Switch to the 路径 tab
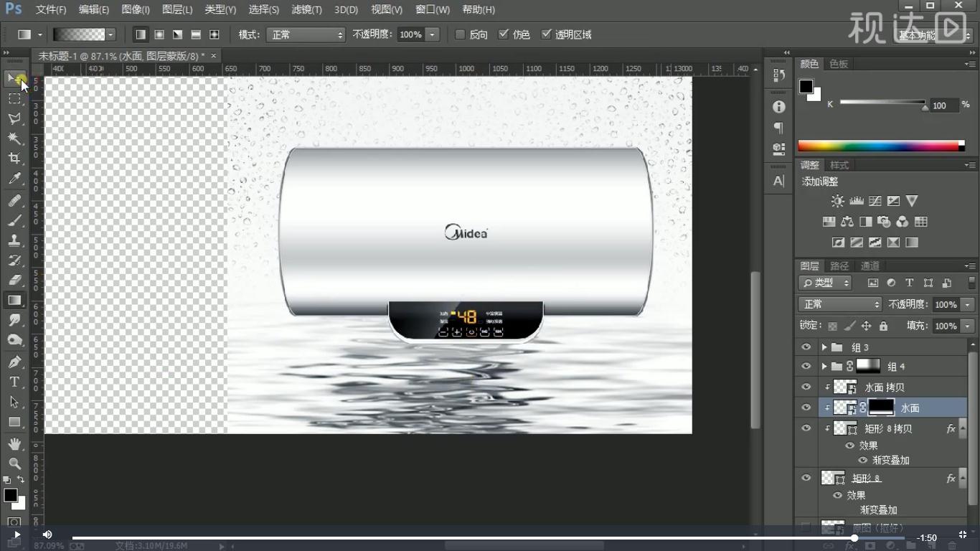Screen dimensions: 980x551 click(839, 265)
